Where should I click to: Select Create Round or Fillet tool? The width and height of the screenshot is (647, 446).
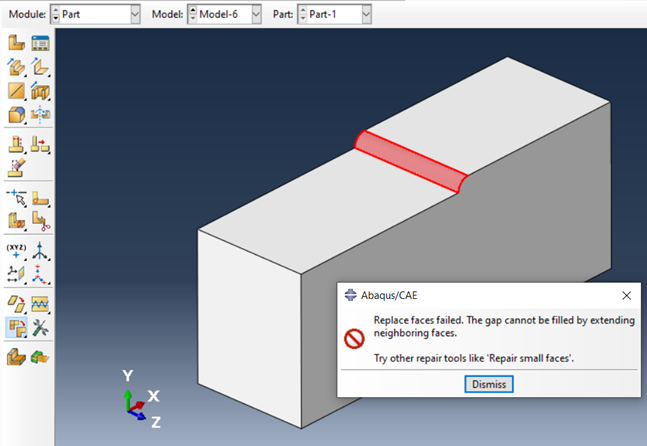(17, 114)
